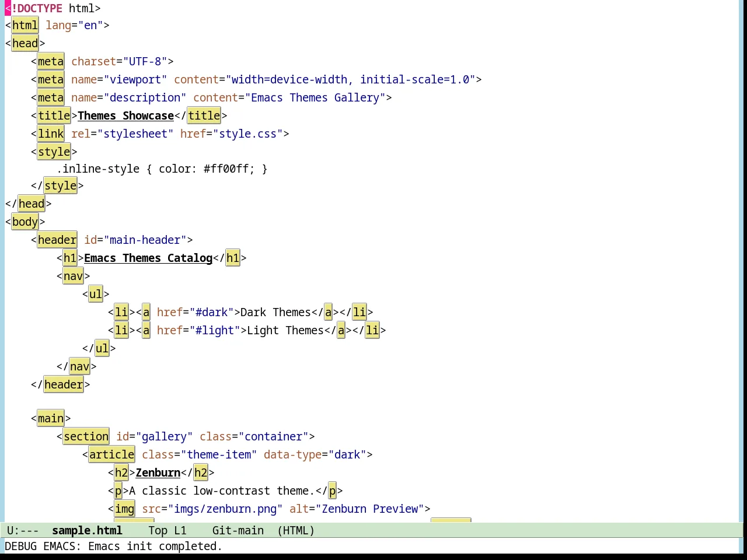This screenshot has height=560, width=747.
Task: Click the "Emacs Themes Gallery" content string
Action: 315,97
